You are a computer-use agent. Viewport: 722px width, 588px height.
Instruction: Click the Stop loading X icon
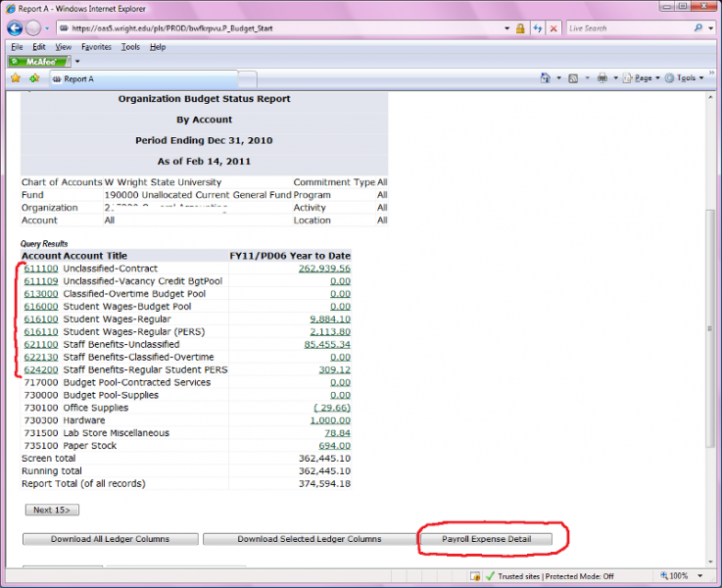click(x=554, y=28)
